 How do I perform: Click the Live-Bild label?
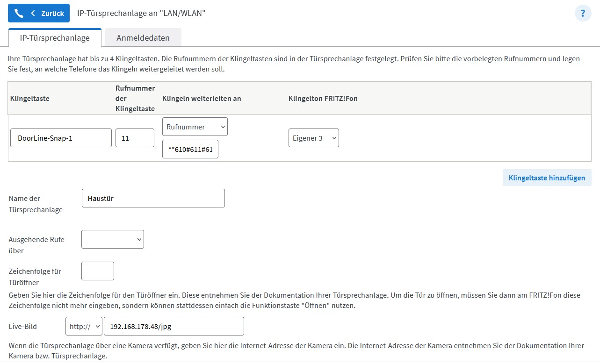23,326
